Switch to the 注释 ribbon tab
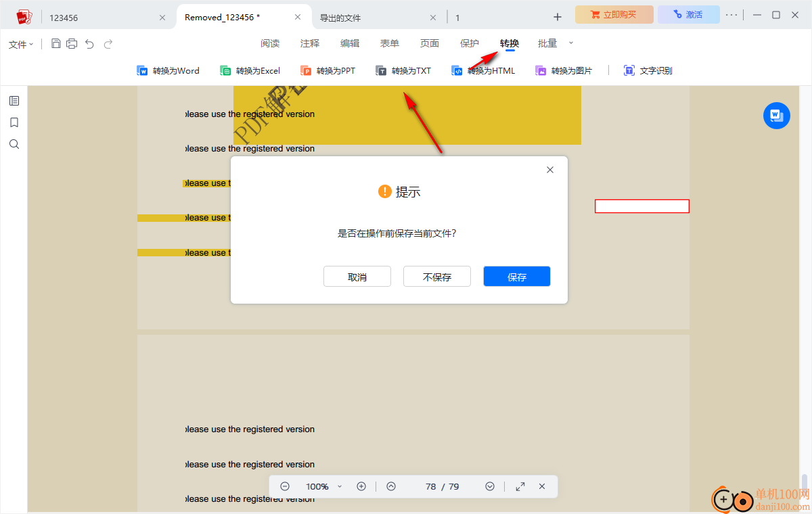 tap(310, 43)
